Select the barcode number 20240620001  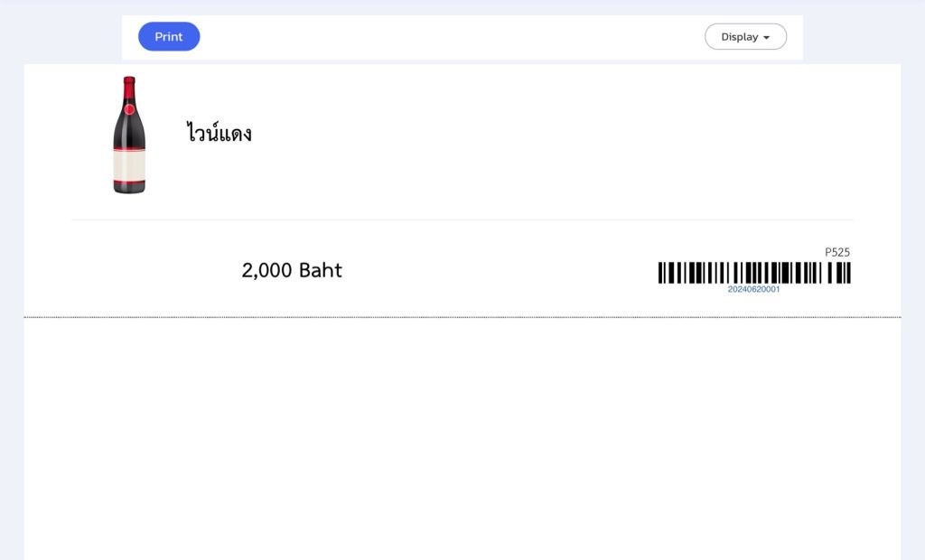click(754, 289)
